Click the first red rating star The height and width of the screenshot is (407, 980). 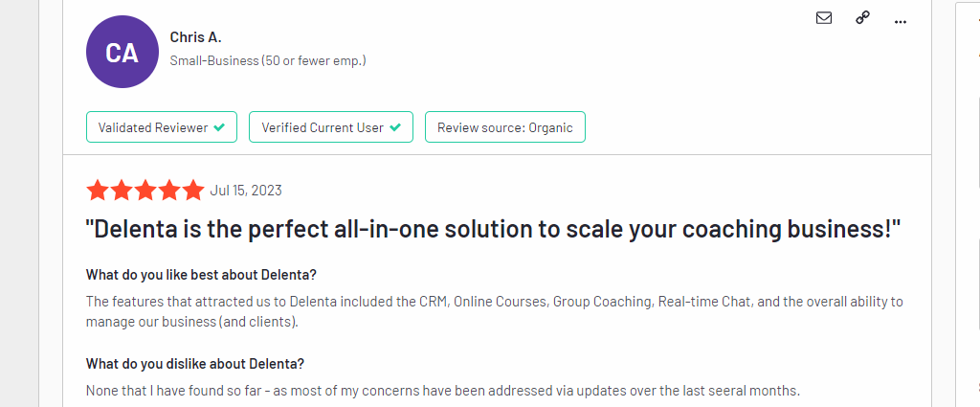click(98, 191)
